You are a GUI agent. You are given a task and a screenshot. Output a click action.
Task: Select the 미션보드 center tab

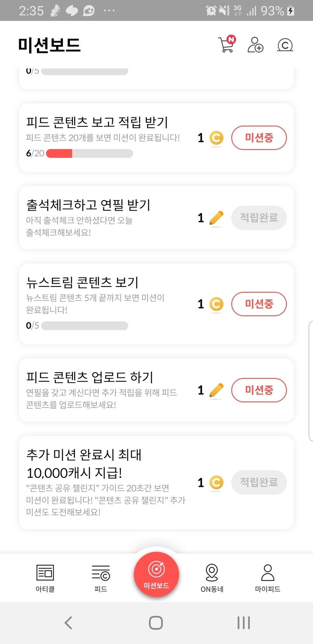[x=156, y=575]
